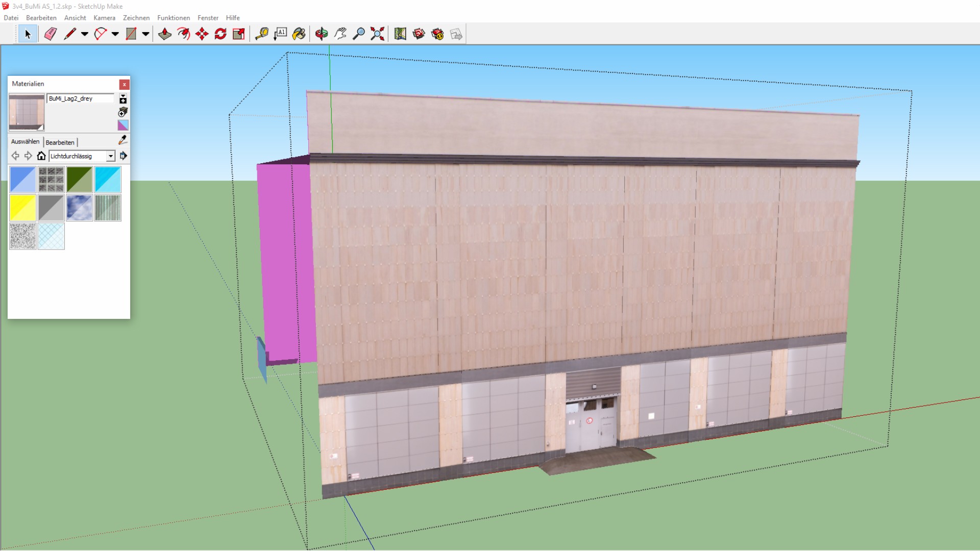The height and width of the screenshot is (551, 980).
Task: Select the Rotate tool
Action: [x=220, y=34]
